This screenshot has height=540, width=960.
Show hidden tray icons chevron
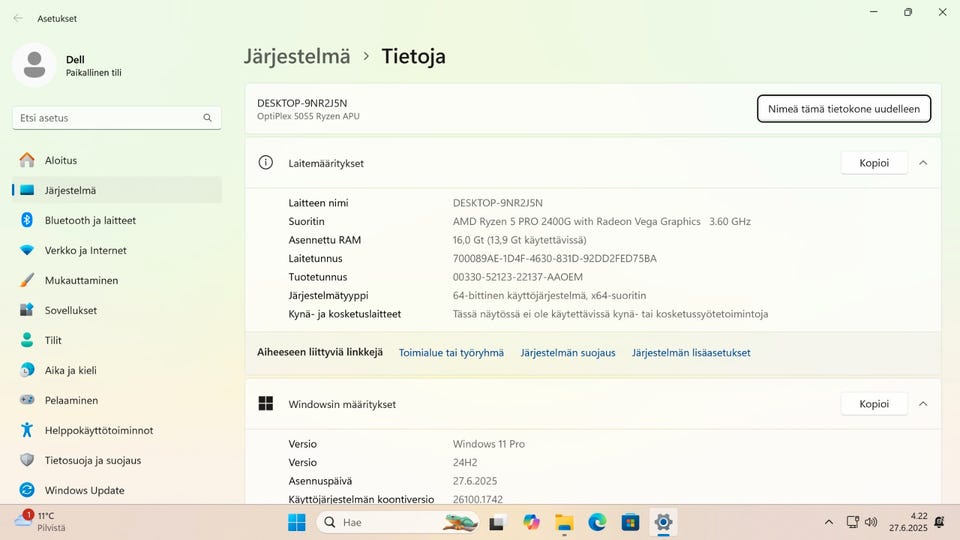[x=828, y=522]
